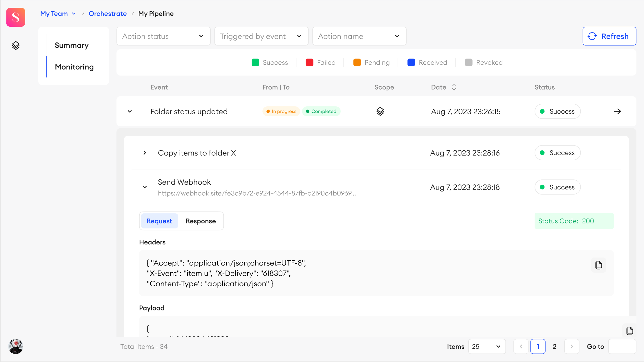Screen dimensions: 644x362
Task: Open the Action status dropdown
Action: (163, 36)
